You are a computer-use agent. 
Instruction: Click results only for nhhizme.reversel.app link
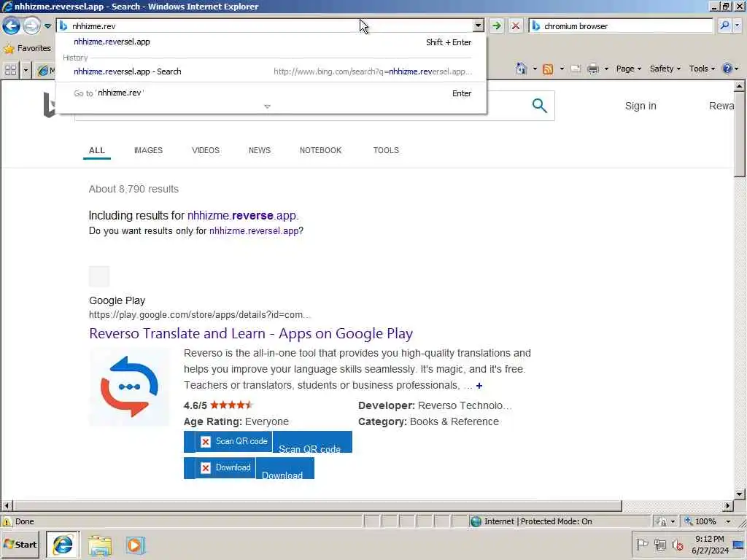coord(254,231)
